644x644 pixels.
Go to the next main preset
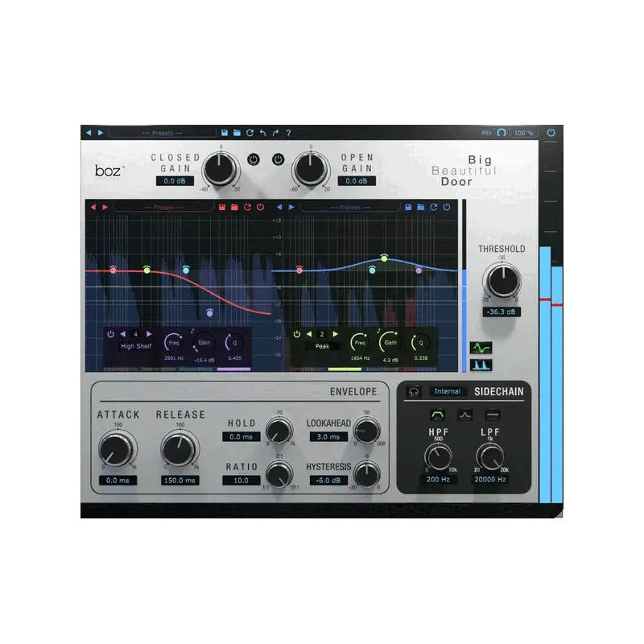(100, 133)
